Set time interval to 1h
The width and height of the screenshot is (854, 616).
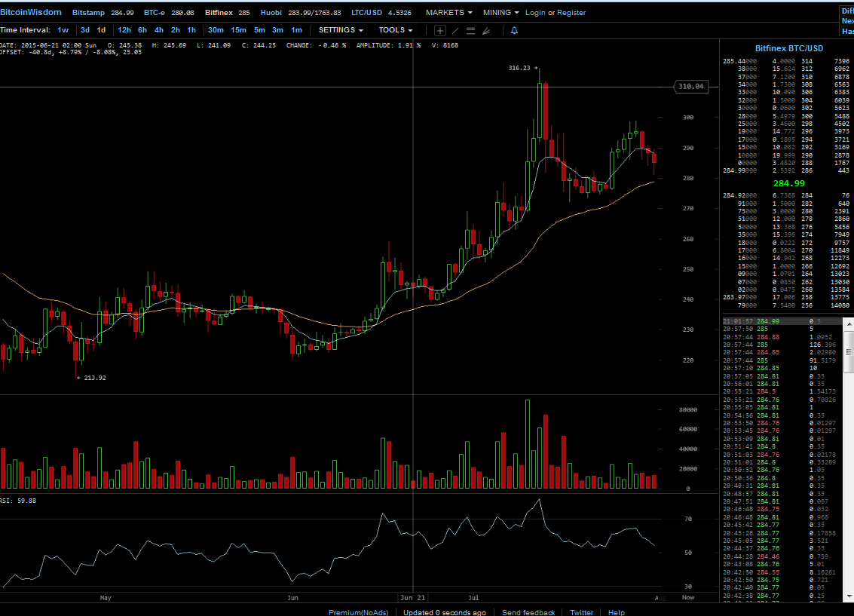pyautogui.click(x=191, y=30)
